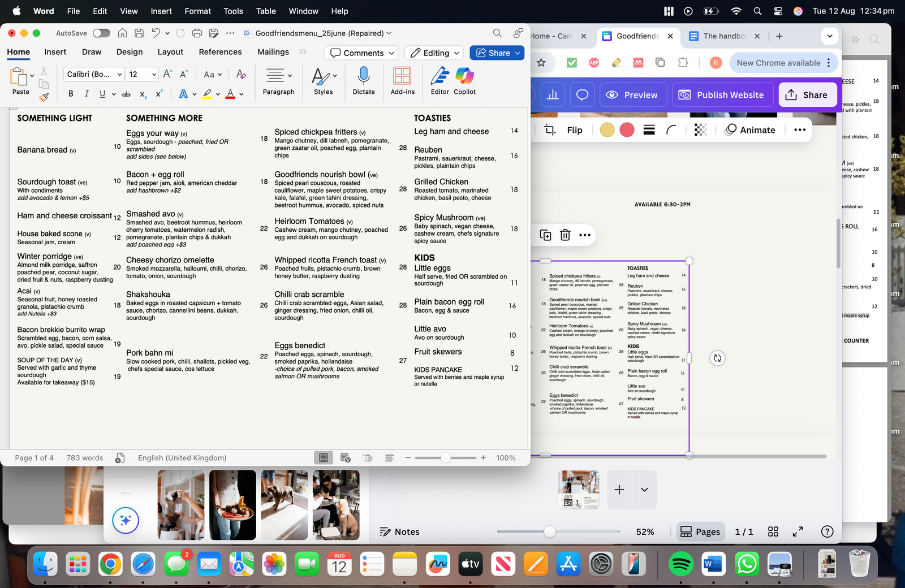The width and height of the screenshot is (905, 588).
Task: Increase font size with the larger A icon
Action: 167,74
